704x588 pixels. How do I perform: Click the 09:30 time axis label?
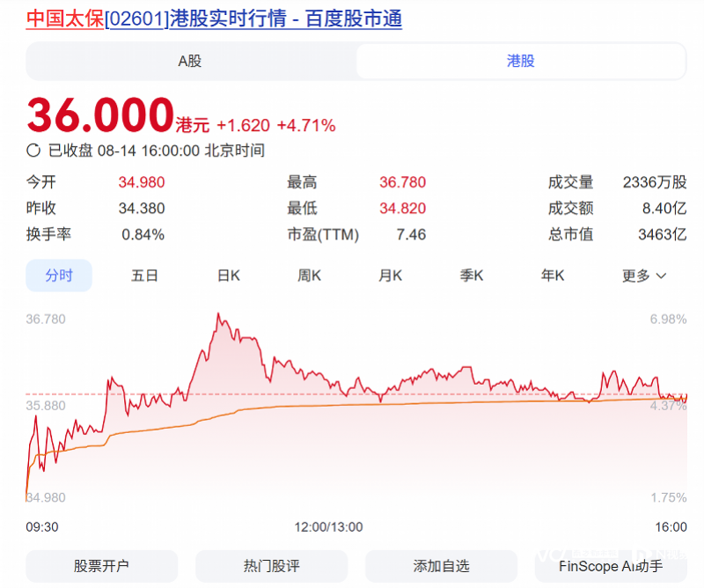click(42, 527)
